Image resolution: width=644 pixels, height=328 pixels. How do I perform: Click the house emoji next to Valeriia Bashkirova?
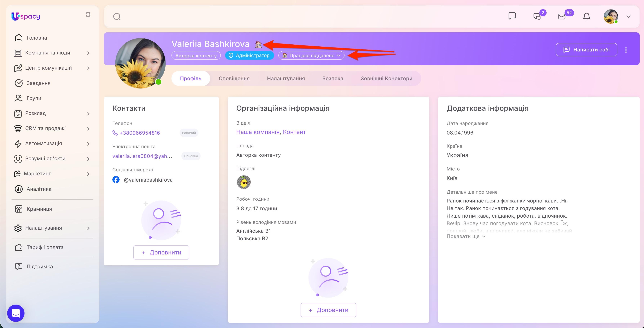point(258,44)
